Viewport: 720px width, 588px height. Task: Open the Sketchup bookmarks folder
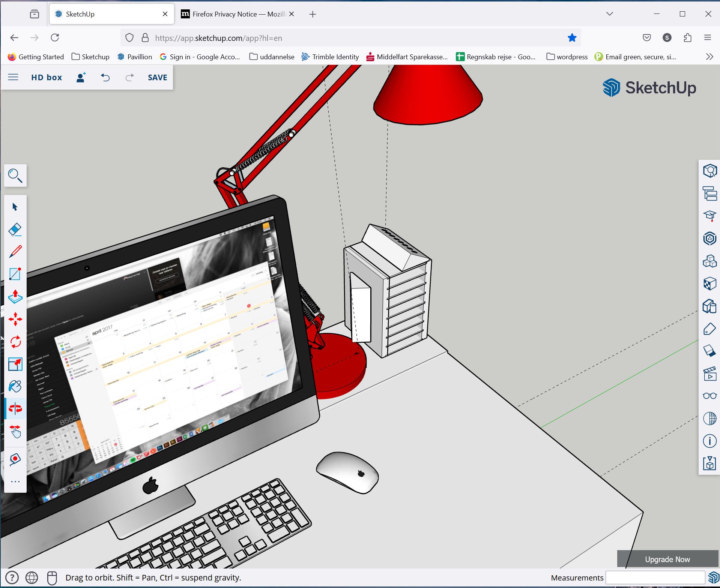coord(91,57)
